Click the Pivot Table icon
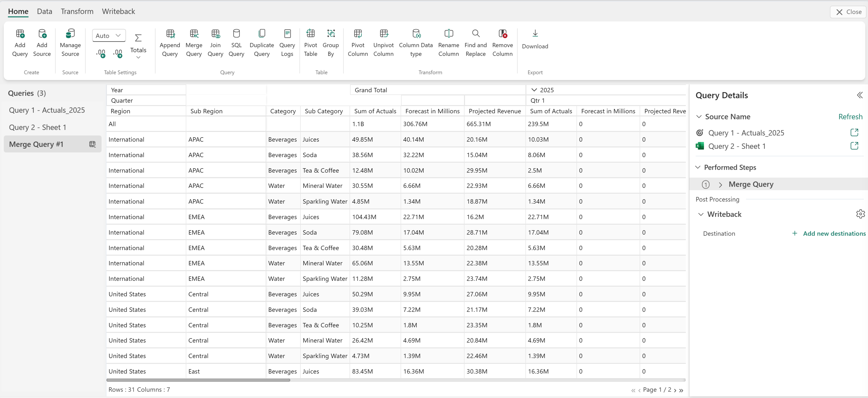Screen dimensions: 868x398 click(310, 34)
